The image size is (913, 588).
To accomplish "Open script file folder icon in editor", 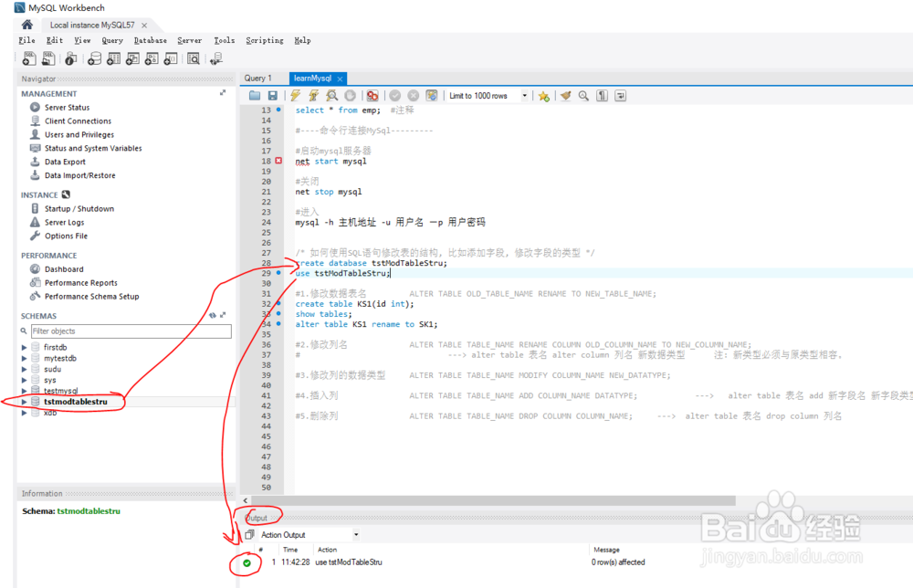I will click(x=255, y=96).
